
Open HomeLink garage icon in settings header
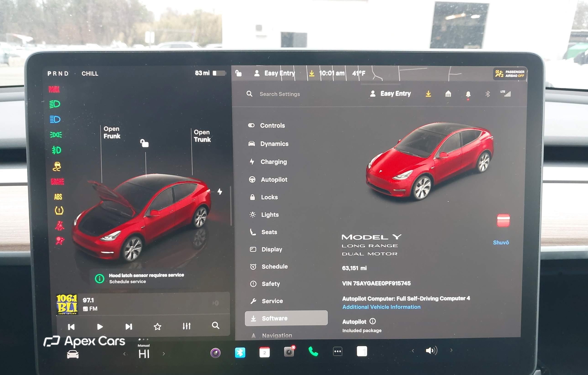pyautogui.click(x=448, y=94)
